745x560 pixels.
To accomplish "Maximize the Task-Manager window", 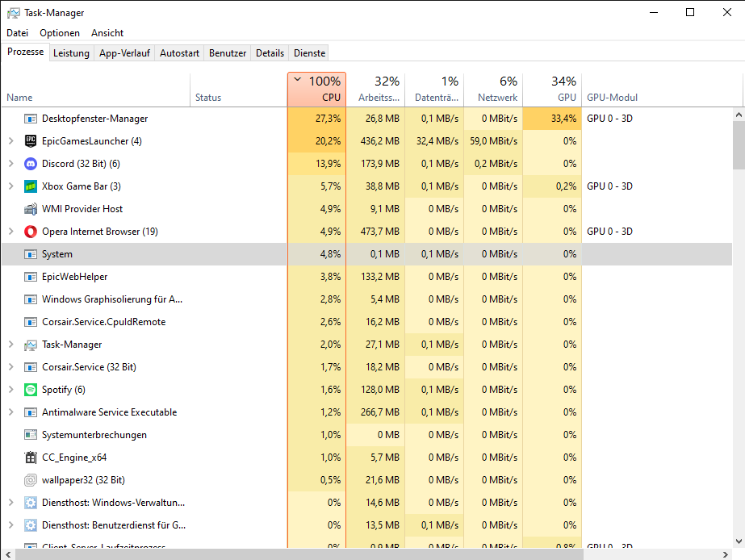I will click(x=690, y=12).
